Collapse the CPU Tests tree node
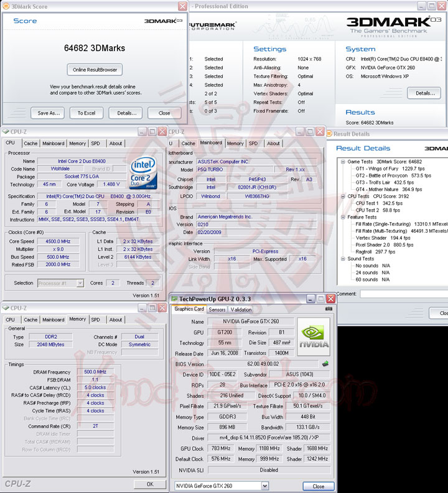The image size is (448, 493). [343, 196]
